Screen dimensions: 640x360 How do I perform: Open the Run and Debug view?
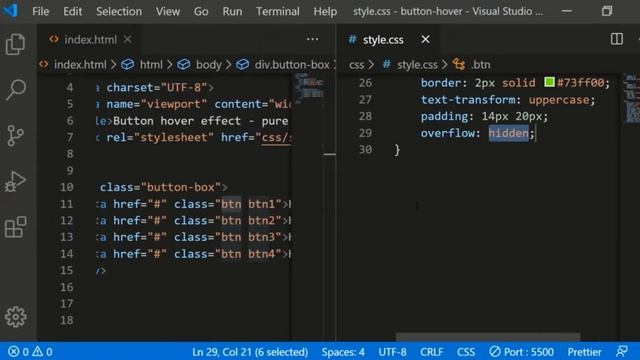16,181
